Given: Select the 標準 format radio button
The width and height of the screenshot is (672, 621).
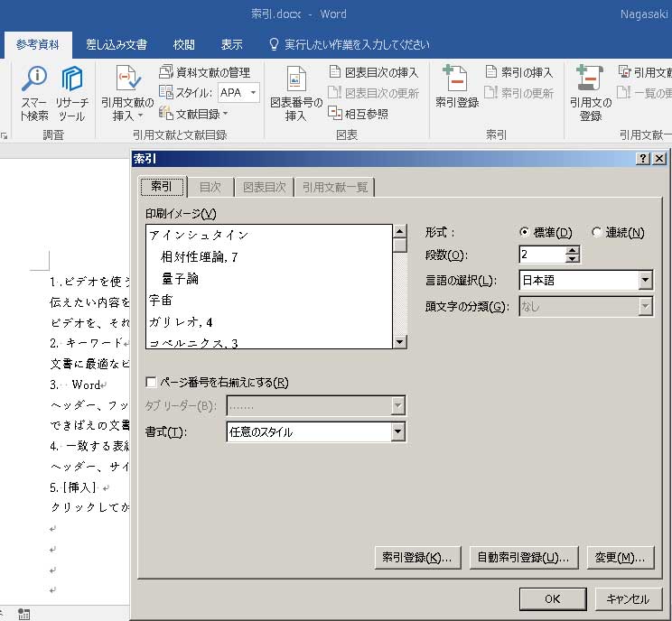Looking at the screenshot, I should (x=525, y=233).
